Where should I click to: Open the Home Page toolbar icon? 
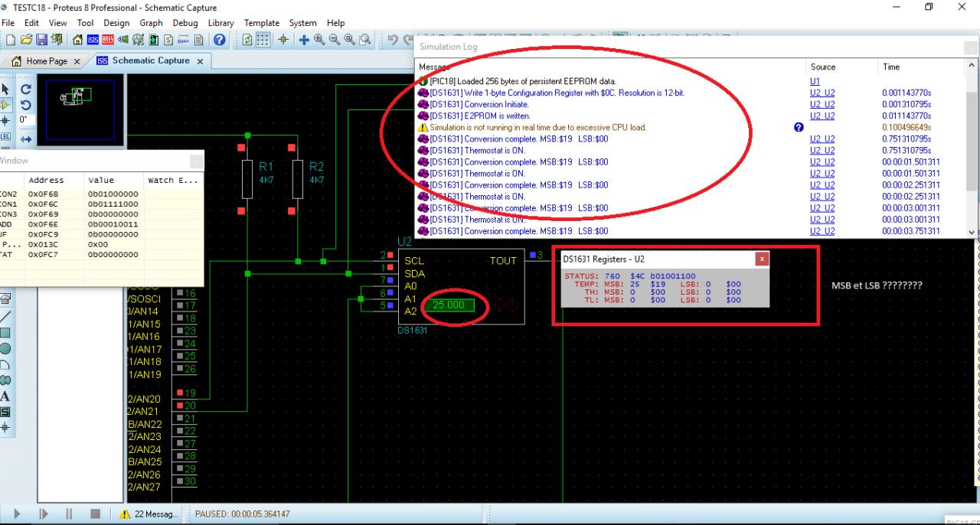tap(77, 40)
